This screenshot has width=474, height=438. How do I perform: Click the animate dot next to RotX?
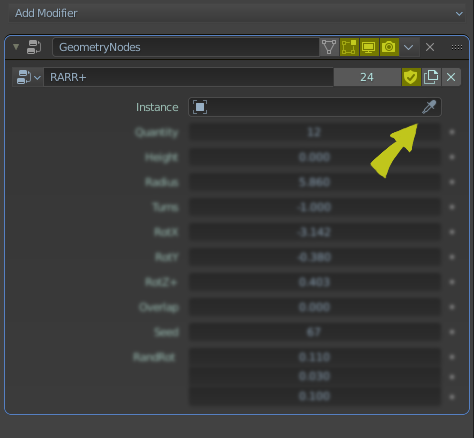point(452,232)
